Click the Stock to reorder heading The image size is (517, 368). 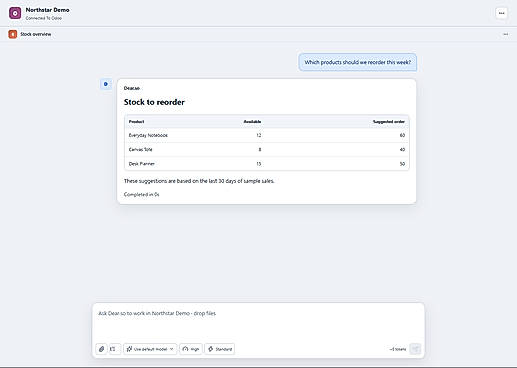tap(154, 102)
